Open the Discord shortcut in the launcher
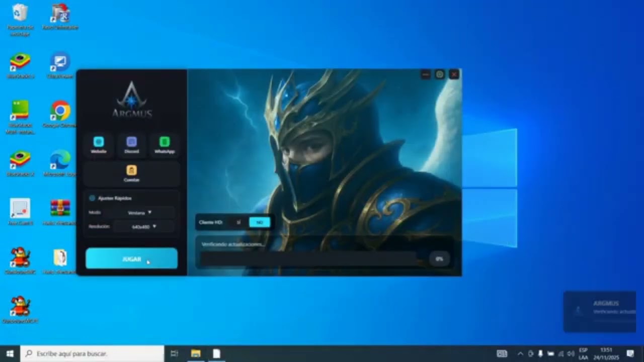This screenshot has width=644, height=362. point(131,145)
